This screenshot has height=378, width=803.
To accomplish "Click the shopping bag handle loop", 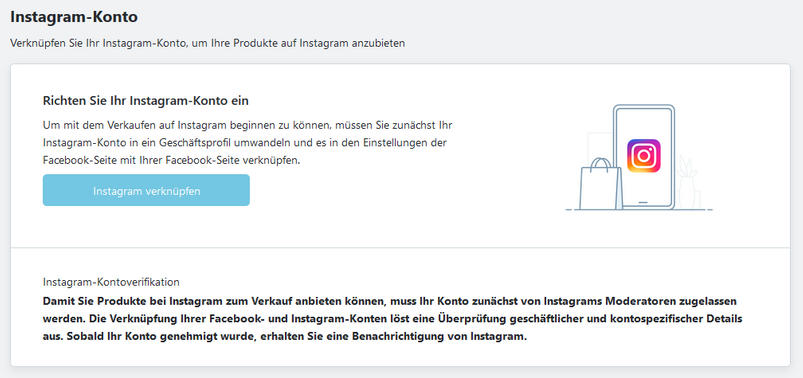I will tap(601, 164).
